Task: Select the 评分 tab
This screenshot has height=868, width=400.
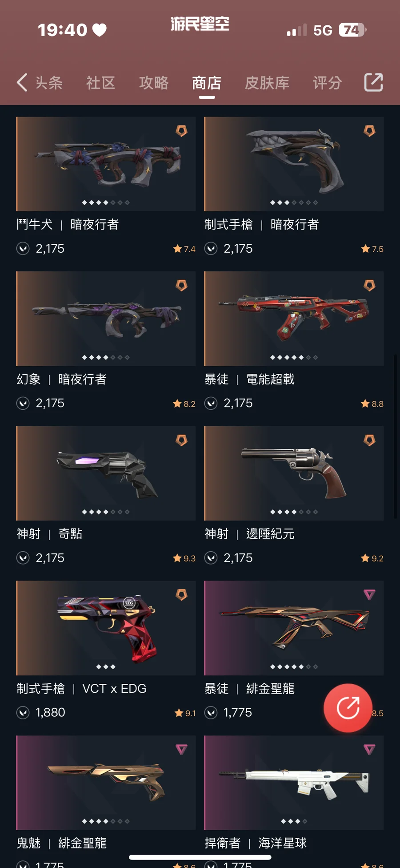Action: pyautogui.click(x=327, y=83)
